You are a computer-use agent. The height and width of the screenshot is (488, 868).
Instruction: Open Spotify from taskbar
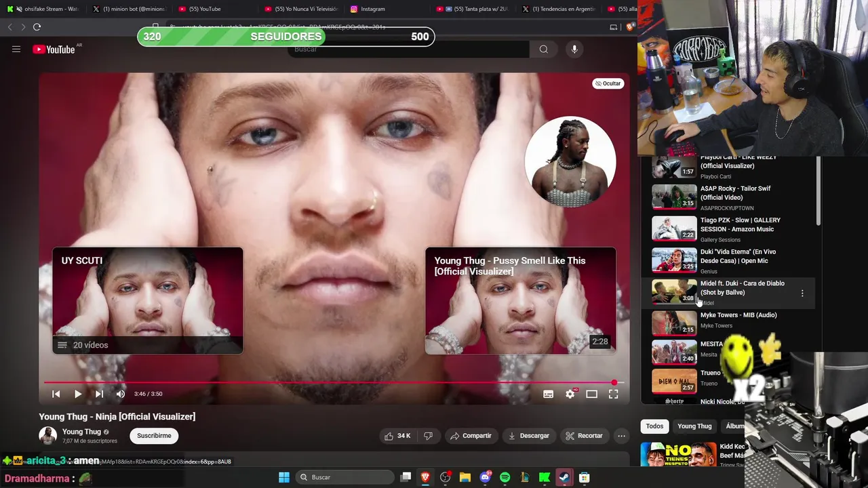pyautogui.click(x=505, y=477)
